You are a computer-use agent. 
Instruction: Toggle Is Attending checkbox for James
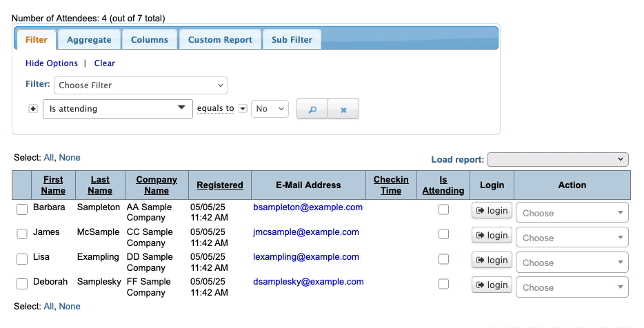pyautogui.click(x=443, y=234)
